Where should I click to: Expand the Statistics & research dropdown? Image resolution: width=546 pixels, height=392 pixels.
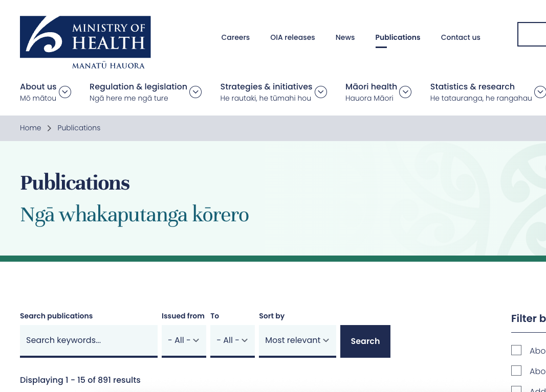[540, 92]
